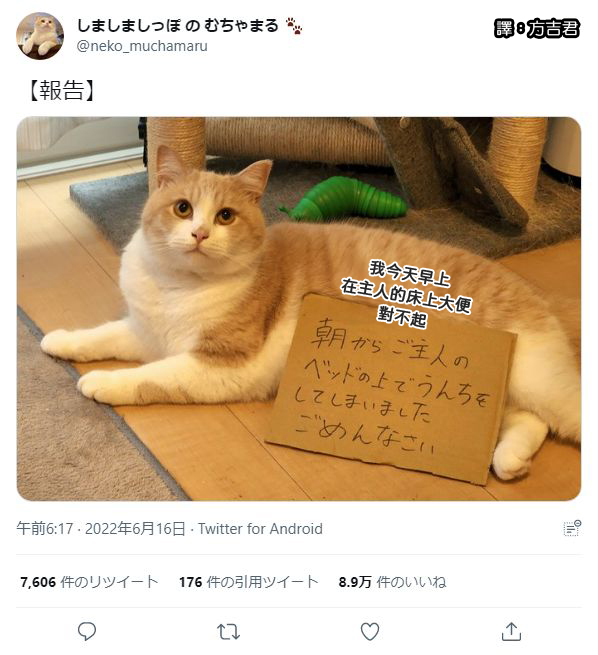View the 176 quote tweets list
Image resolution: width=598 pixels, height=655 pixels.
click(248, 581)
